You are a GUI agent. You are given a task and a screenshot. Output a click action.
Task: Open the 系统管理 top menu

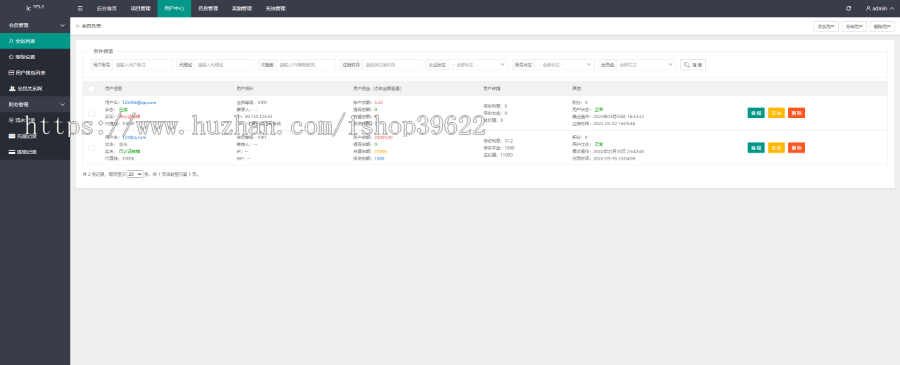coord(276,9)
